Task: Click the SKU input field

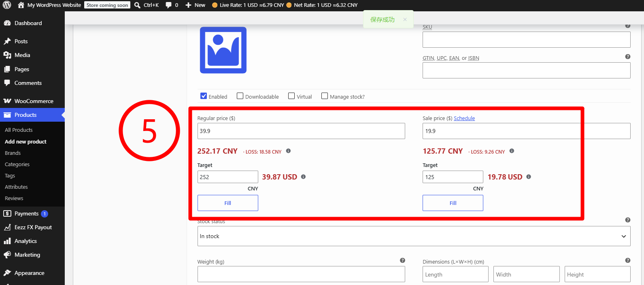Action: point(527,40)
